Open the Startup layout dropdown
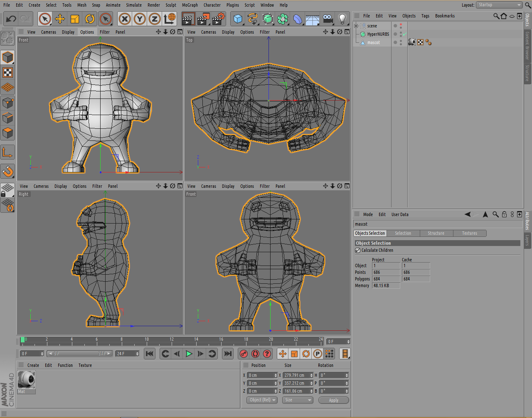The image size is (532, 418). coord(498,5)
